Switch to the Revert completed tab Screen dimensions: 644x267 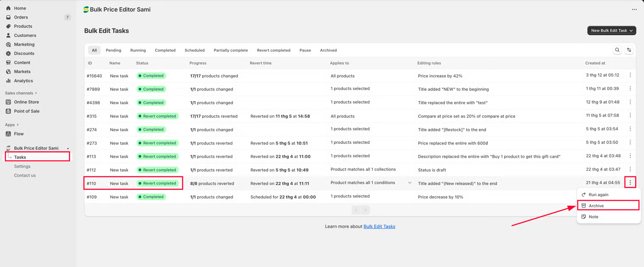274,50
